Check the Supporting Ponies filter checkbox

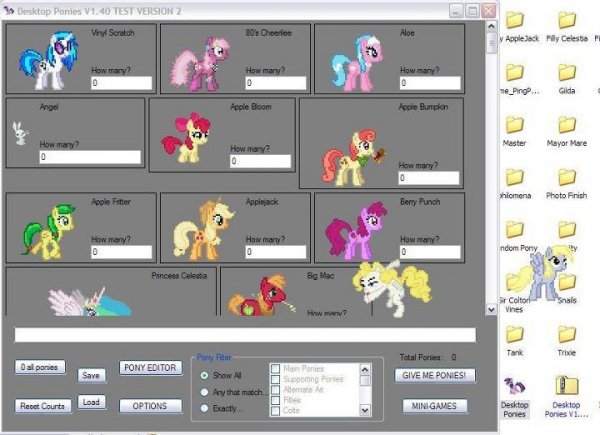(x=275, y=379)
